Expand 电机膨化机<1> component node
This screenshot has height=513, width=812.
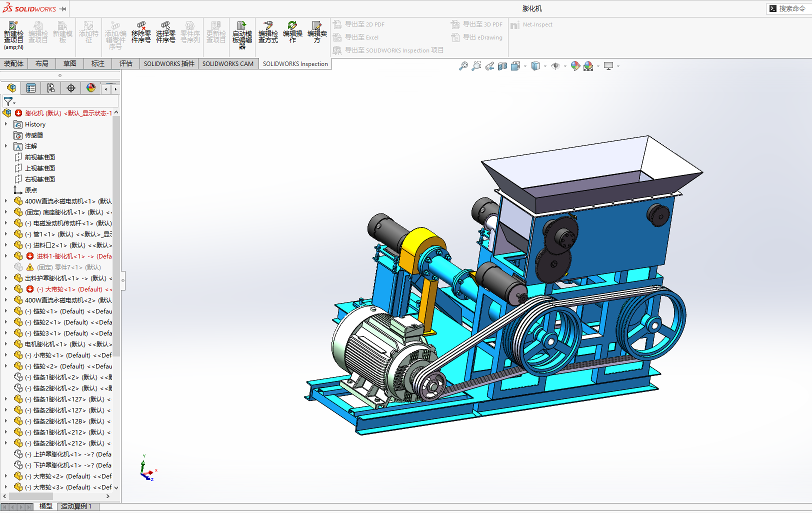(x=6, y=344)
